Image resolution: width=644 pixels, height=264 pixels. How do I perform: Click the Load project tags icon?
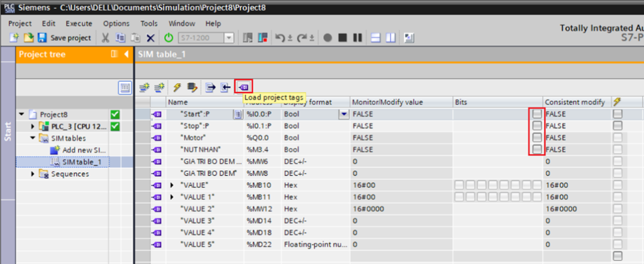(243, 87)
